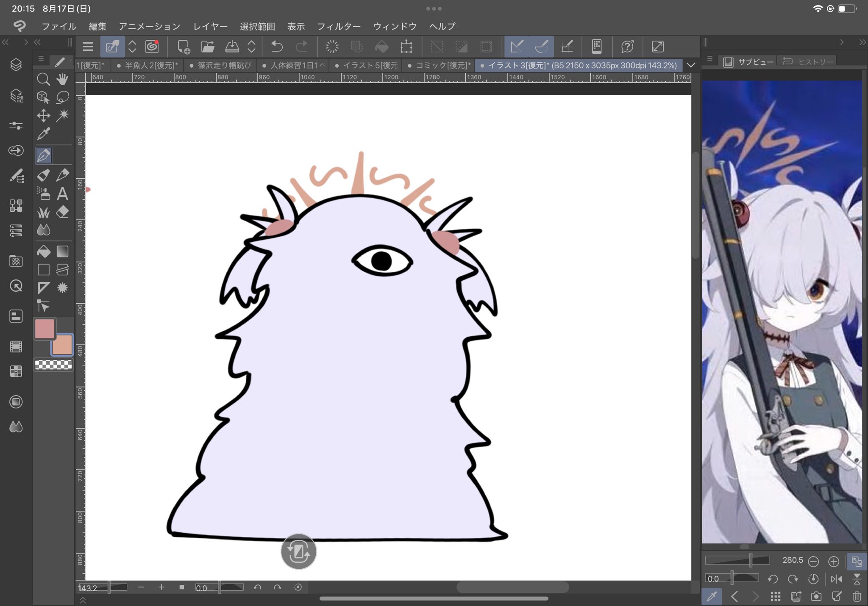The height and width of the screenshot is (606, 868).
Task: Open the フィルター menu
Action: click(339, 26)
